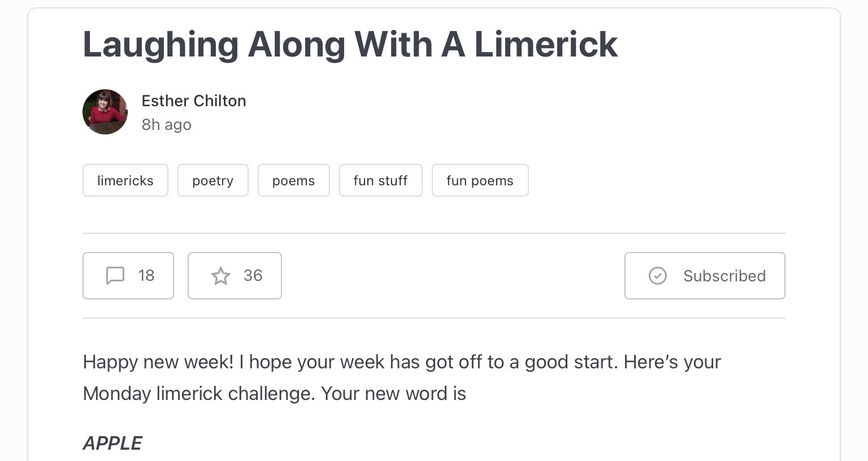Select the "poetry" tag
The width and height of the screenshot is (868, 461).
coord(213,181)
